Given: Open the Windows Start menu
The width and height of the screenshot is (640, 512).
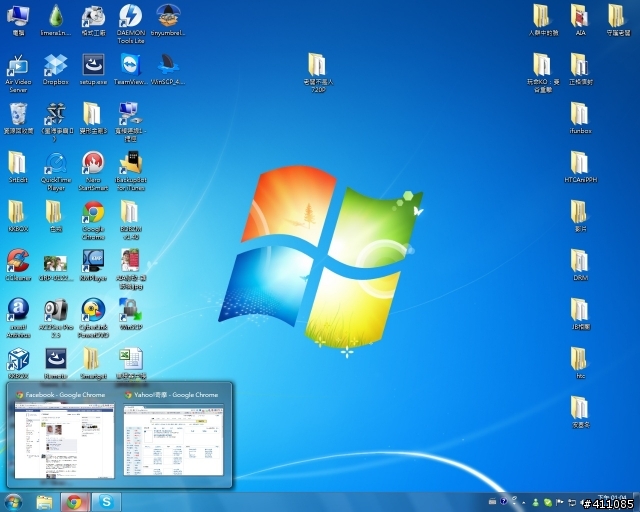Looking at the screenshot, I should (13, 502).
